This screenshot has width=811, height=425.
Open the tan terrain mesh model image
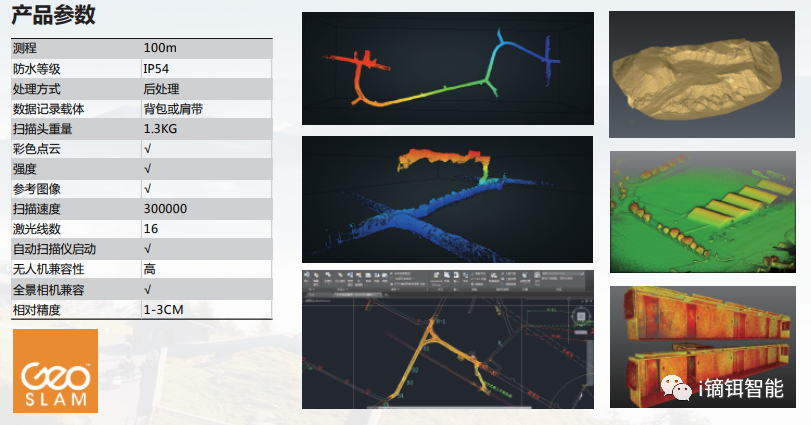tap(702, 75)
